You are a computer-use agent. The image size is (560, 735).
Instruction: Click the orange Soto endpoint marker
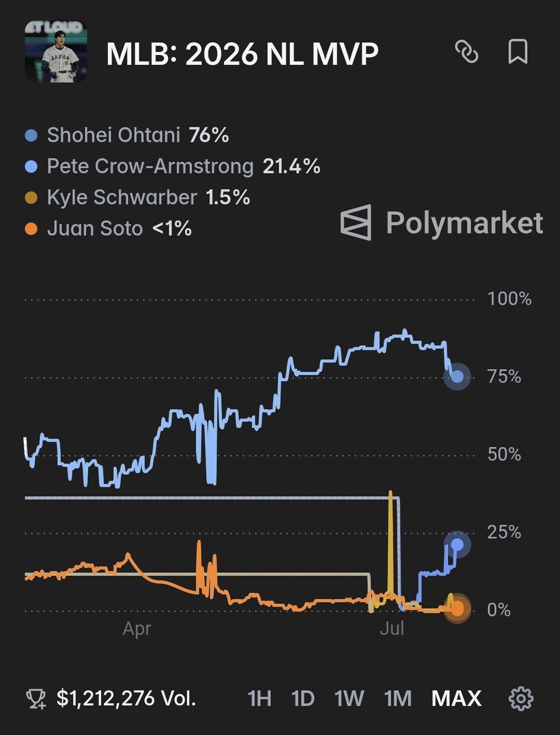point(457,609)
